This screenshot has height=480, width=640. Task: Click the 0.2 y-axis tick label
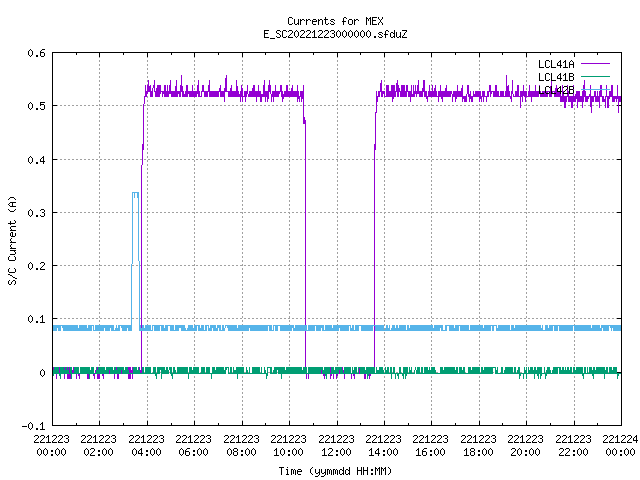point(36,266)
